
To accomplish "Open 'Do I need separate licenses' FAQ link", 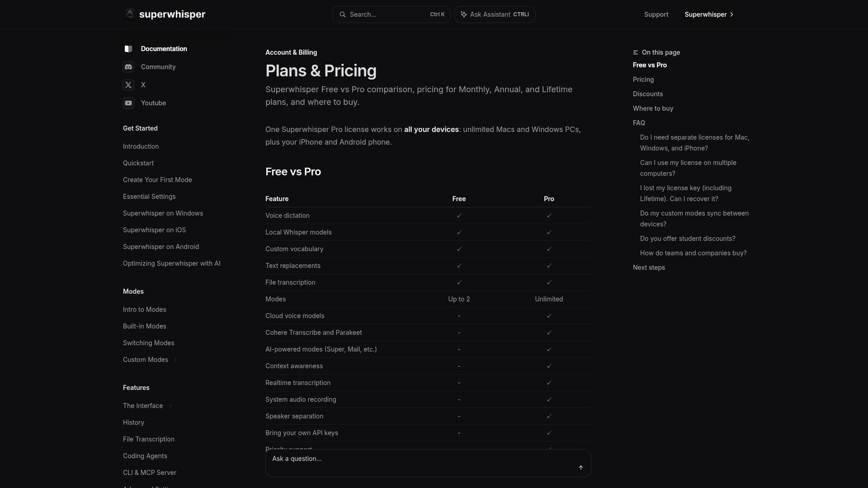I will click(695, 143).
